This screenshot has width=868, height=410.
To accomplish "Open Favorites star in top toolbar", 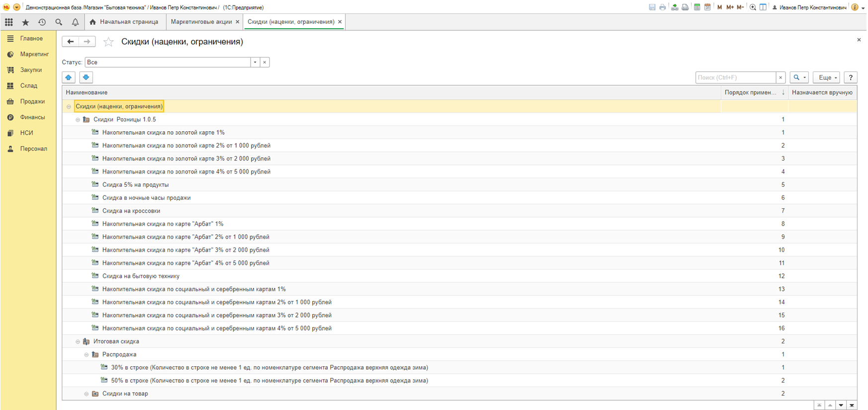I will coord(25,22).
